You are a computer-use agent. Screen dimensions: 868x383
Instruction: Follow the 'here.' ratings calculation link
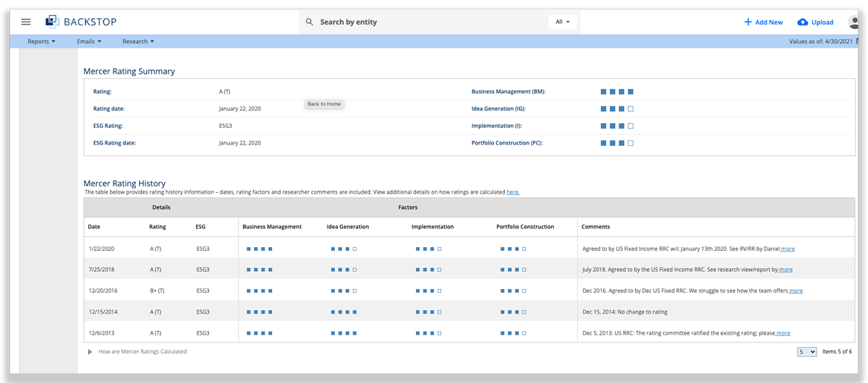click(x=513, y=192)
